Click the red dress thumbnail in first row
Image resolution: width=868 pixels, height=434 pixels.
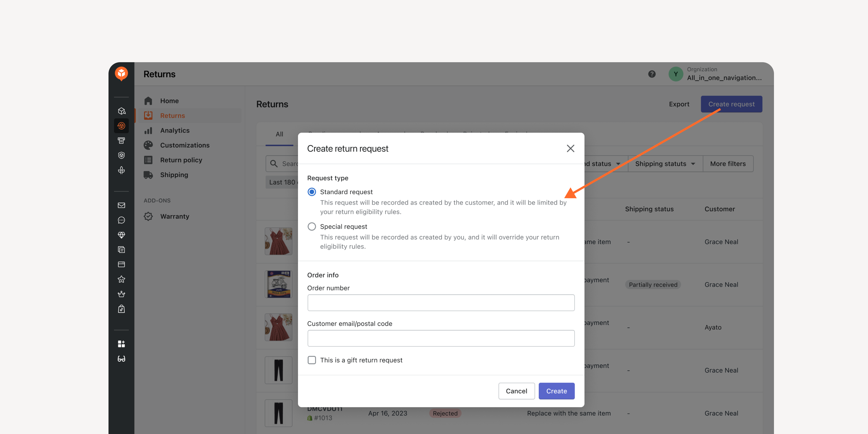pos(278,241)
